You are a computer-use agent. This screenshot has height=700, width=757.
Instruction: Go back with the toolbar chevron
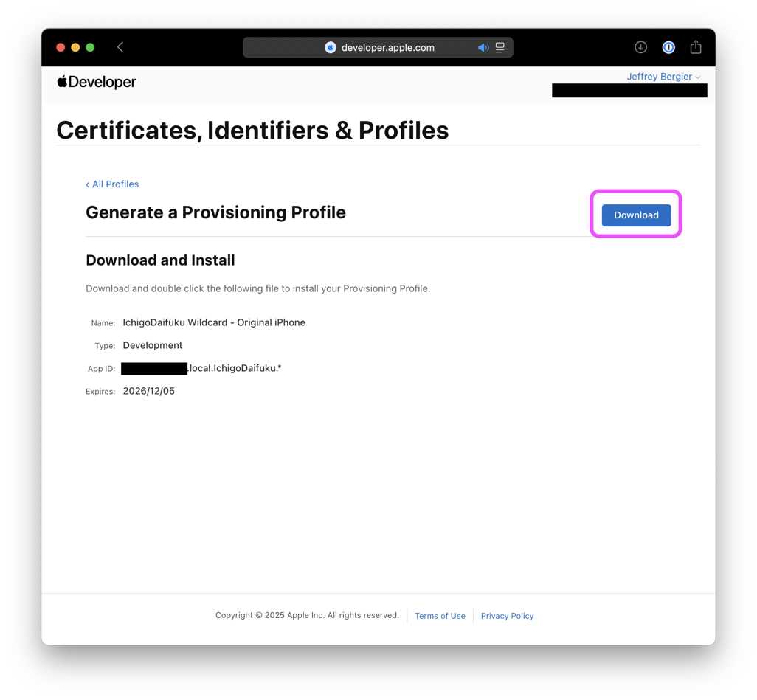[120, 47]
